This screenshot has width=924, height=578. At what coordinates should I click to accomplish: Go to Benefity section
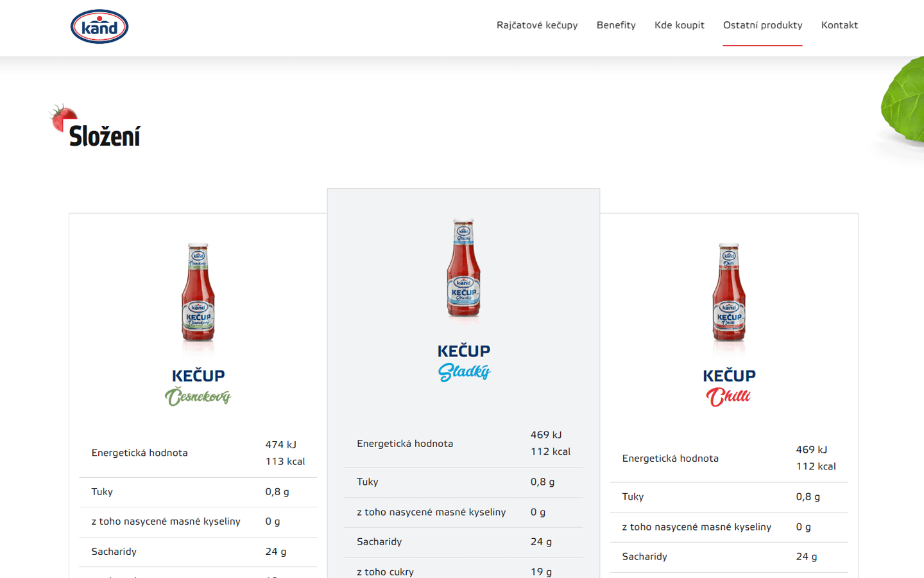(x=616, y=25)
